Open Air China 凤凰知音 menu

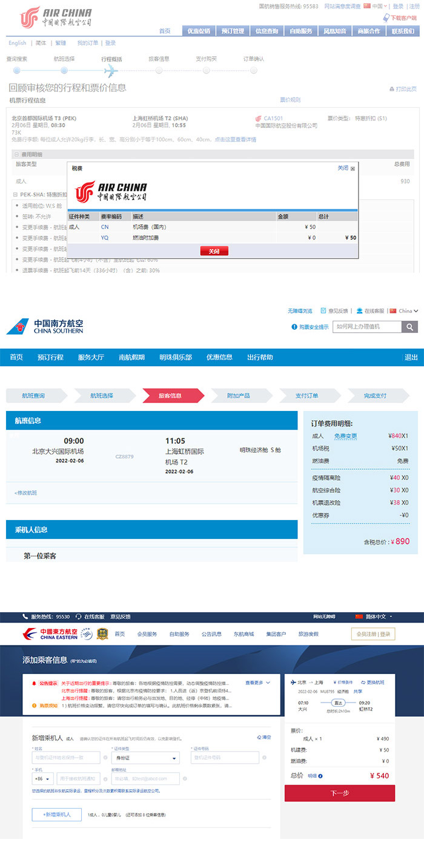pyautogui.click(x=335, y=31)
